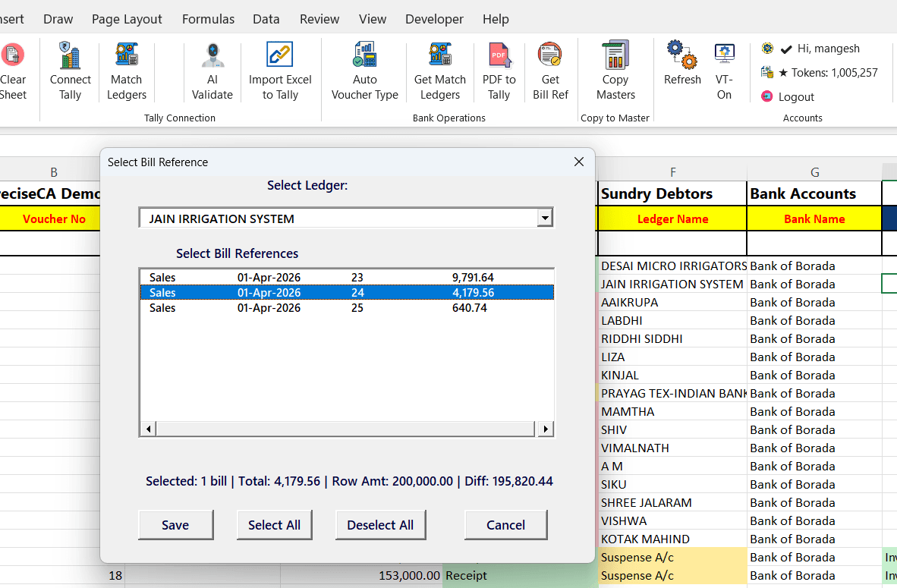Select the DESAI MICRO IRRIGATORS cell

[672, 266]
